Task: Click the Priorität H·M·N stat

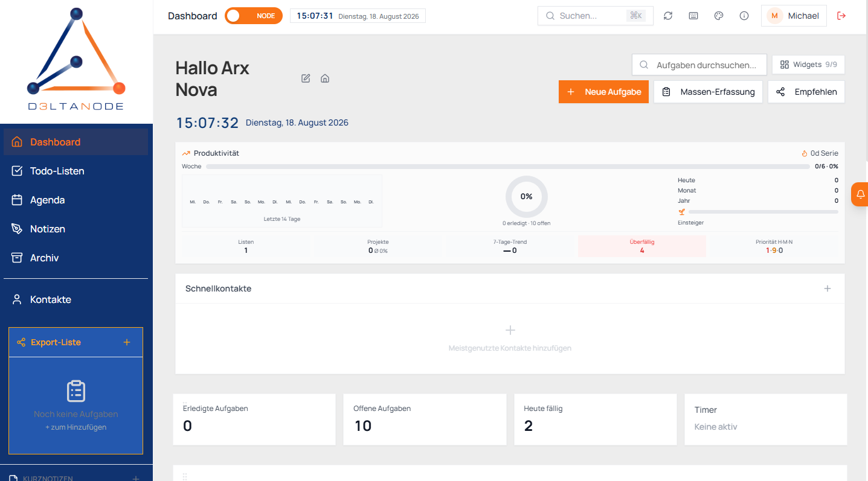Action: 774,246
